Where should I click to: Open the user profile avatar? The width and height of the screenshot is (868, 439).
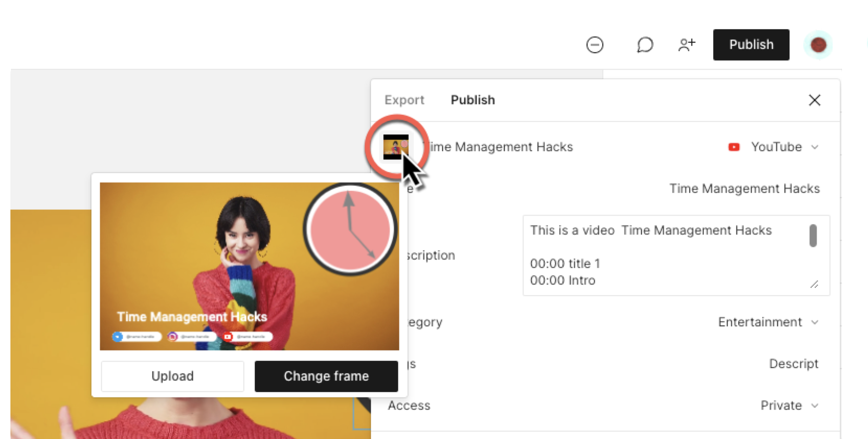[x=818, y=45]
